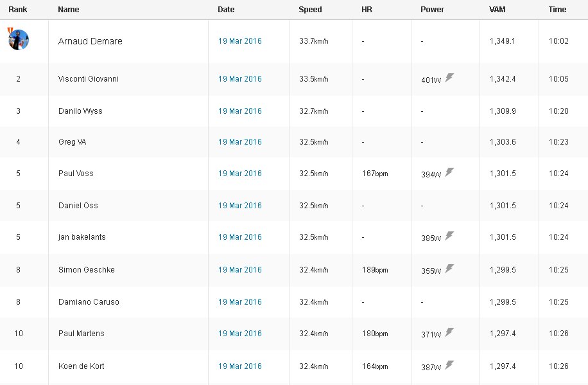Click the Speed column header
This screenshot has height=385, width=588.
(x=310, y=10)
